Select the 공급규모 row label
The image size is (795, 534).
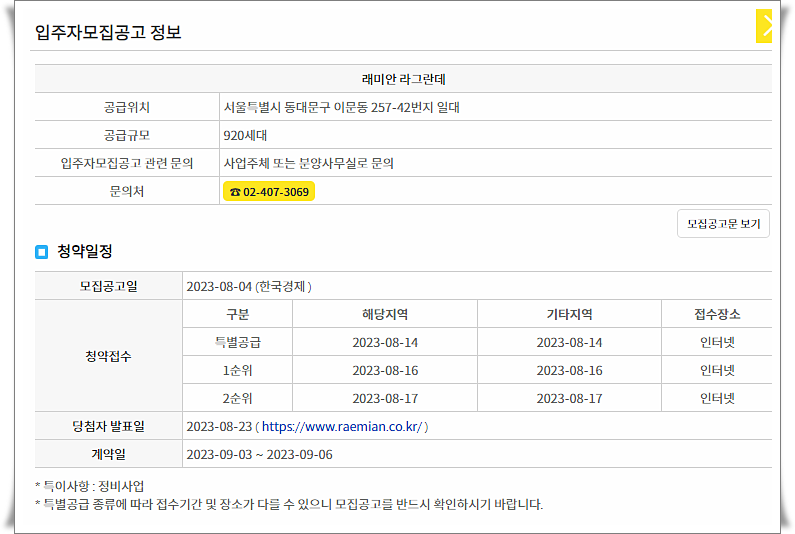click(x=127, y=135)
